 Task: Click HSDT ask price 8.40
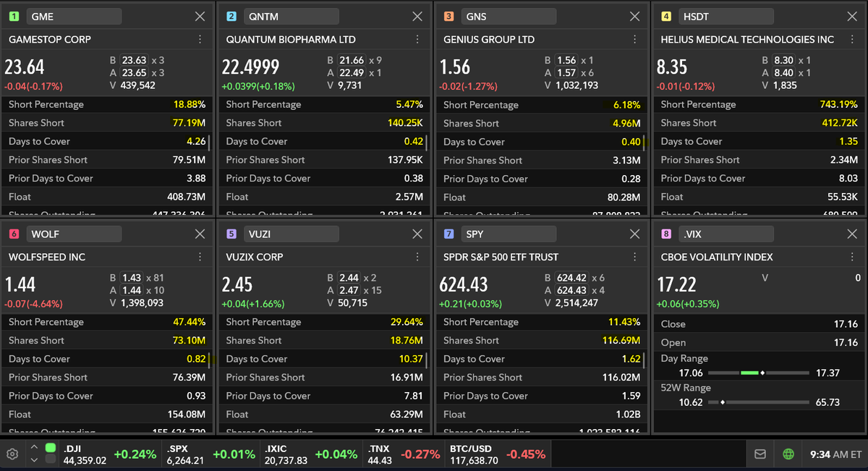(783, 73)
